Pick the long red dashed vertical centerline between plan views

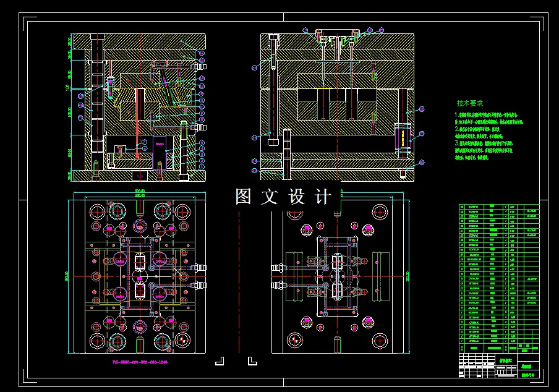tap(239, 282)
